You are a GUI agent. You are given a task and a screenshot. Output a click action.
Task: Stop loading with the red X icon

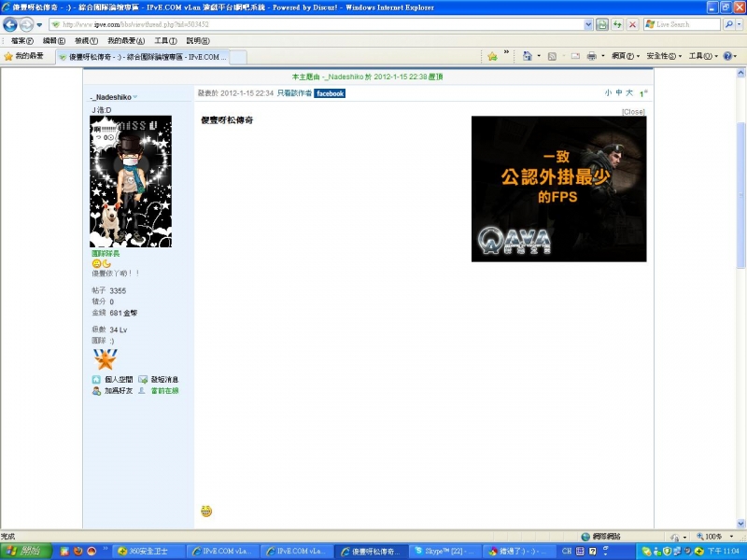(633, 24)
